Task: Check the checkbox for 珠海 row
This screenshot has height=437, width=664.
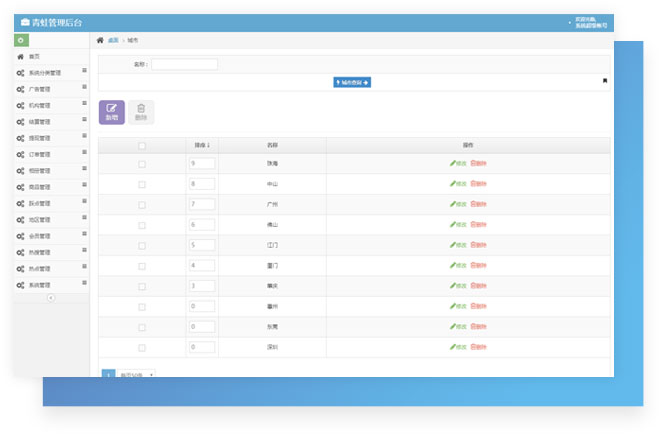Action: 142,164
